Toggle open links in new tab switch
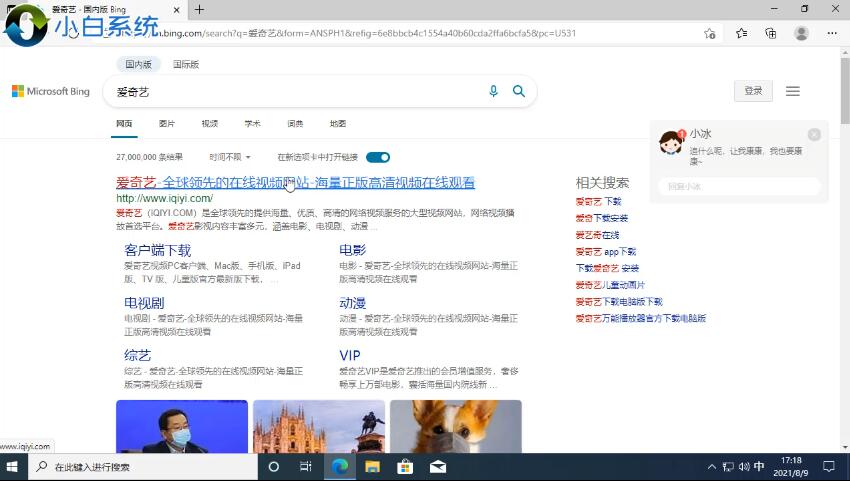Image resolution: width=850 pixels, height=481 pixels. pos(378,157)
